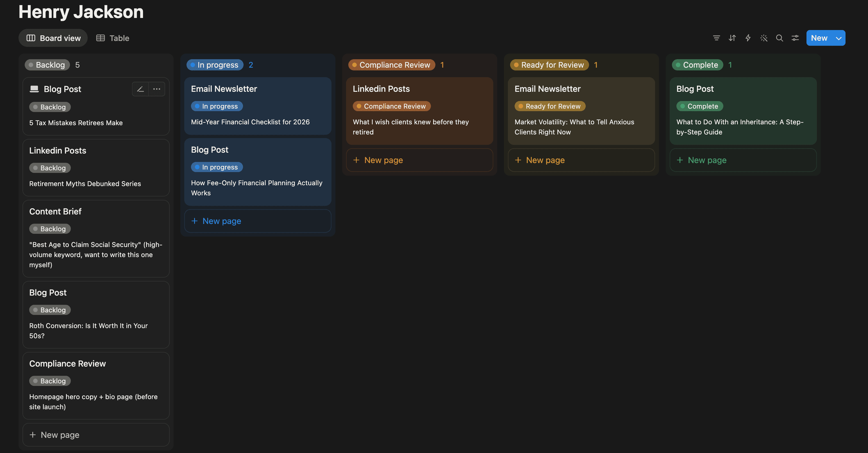The width and height of the screenshot is (868, 453).
Task: Click plus icon in Ready for Review New page
Action: [x=518, y=160]
